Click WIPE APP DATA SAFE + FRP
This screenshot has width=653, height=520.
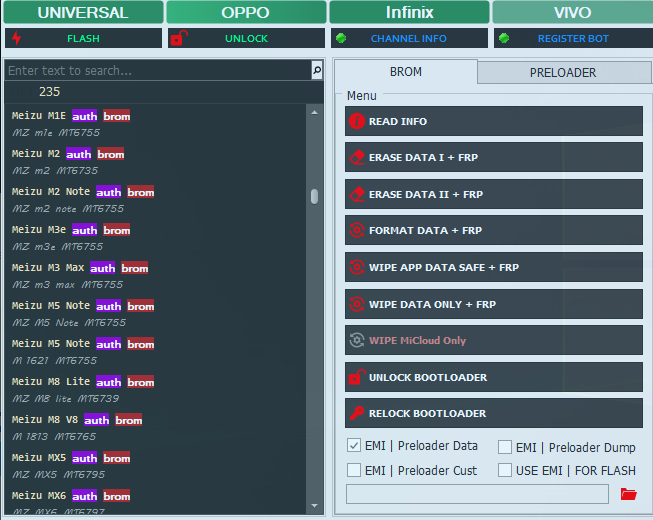493,267
